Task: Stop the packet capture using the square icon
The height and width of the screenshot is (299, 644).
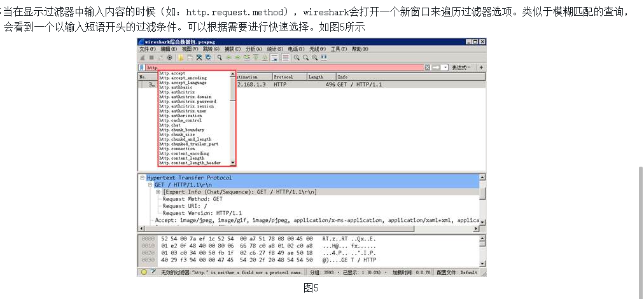Action: [151, 57]
